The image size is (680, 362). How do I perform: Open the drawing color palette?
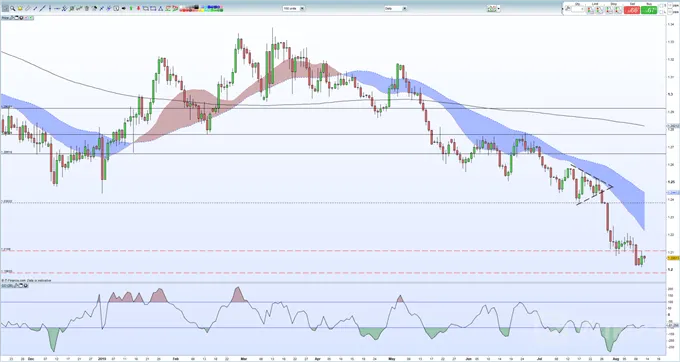coord(201,8)
